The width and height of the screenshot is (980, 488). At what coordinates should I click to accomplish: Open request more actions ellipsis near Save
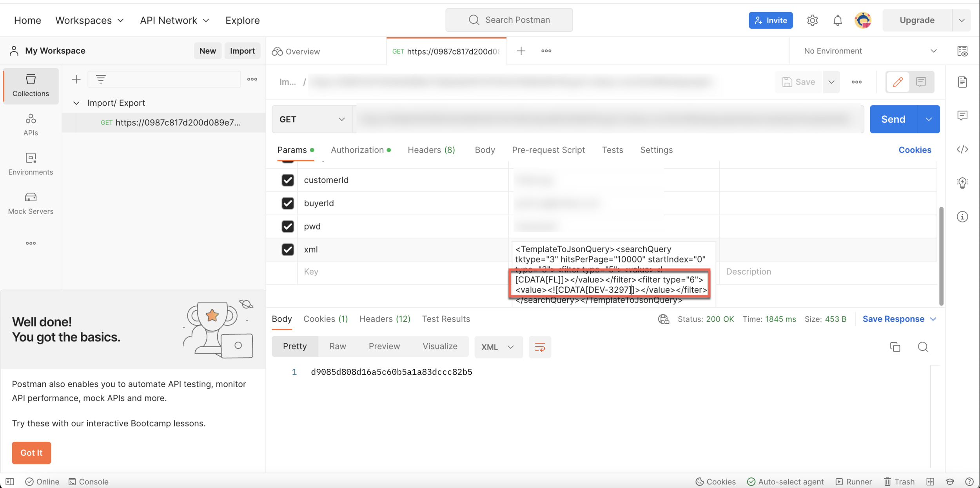pos(857,82)
